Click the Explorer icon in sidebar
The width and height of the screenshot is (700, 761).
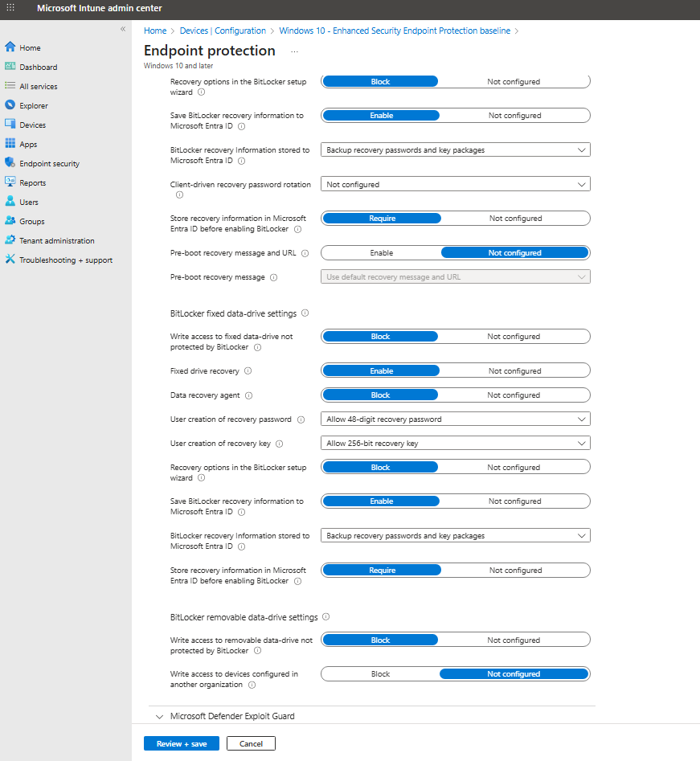[x=10, y=104]
